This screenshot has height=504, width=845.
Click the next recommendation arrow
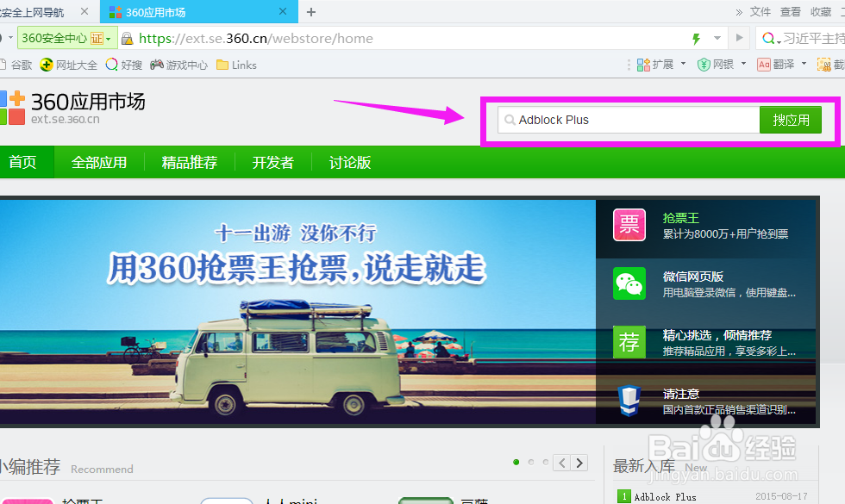tap(579, 464)
